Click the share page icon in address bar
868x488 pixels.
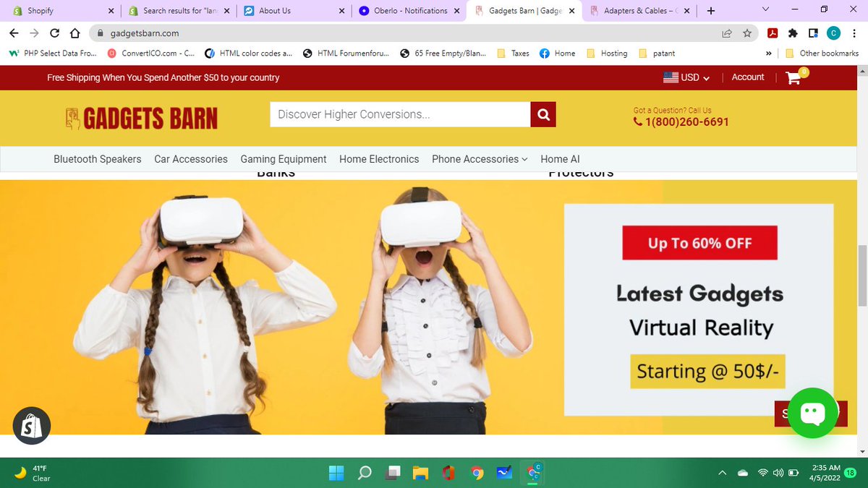[727, 33]
